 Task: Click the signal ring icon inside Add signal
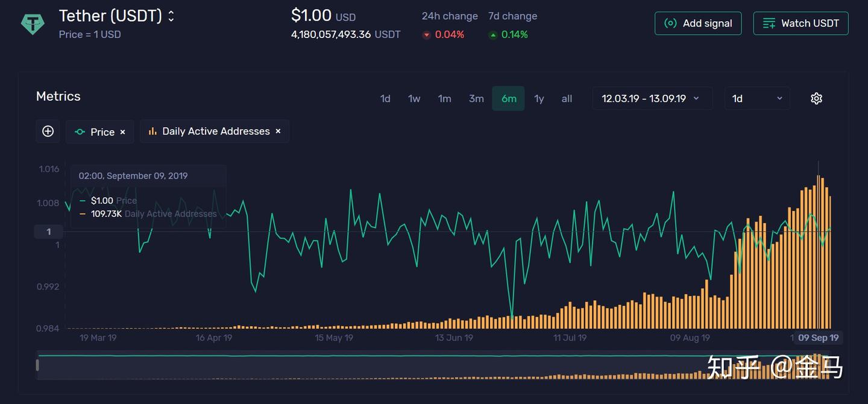pyautogui.click(x=671, y=23)
